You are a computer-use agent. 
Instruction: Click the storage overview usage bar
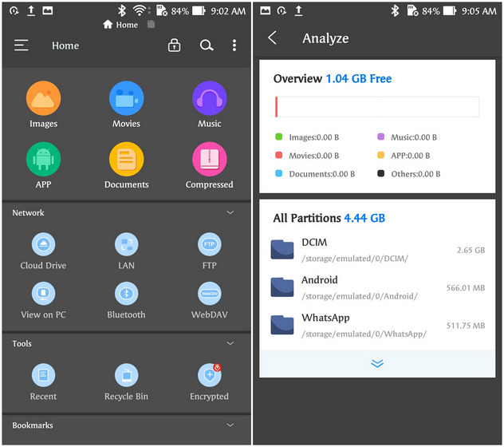pyautogui.click(x=377, y=107)
